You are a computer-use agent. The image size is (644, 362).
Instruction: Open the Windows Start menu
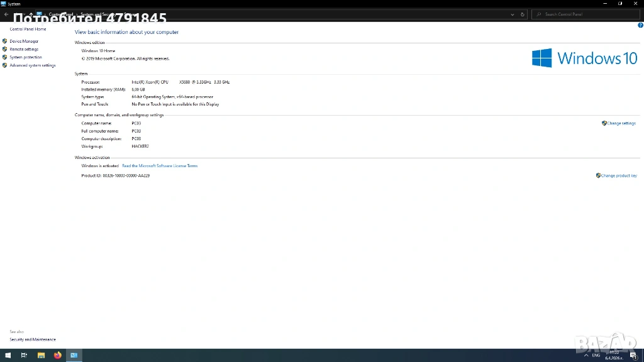(8, 355)
